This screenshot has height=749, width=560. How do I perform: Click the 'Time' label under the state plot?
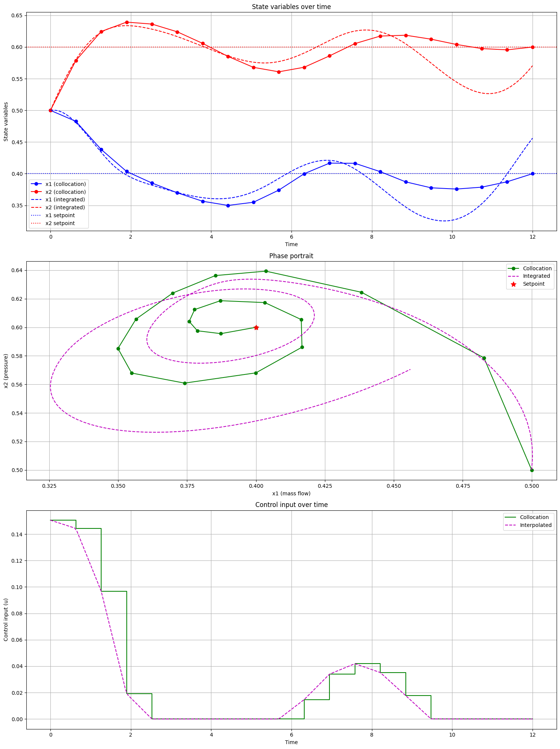coord(291,244)
